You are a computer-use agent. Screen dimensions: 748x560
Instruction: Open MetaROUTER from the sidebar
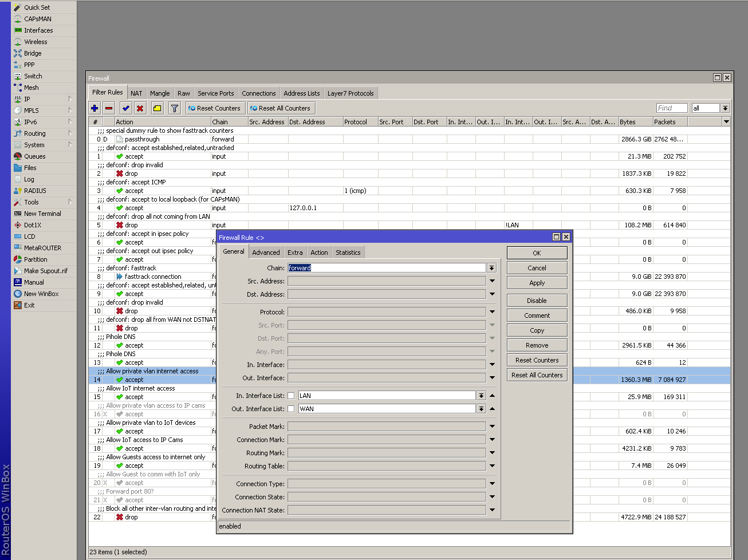(42, 248)
